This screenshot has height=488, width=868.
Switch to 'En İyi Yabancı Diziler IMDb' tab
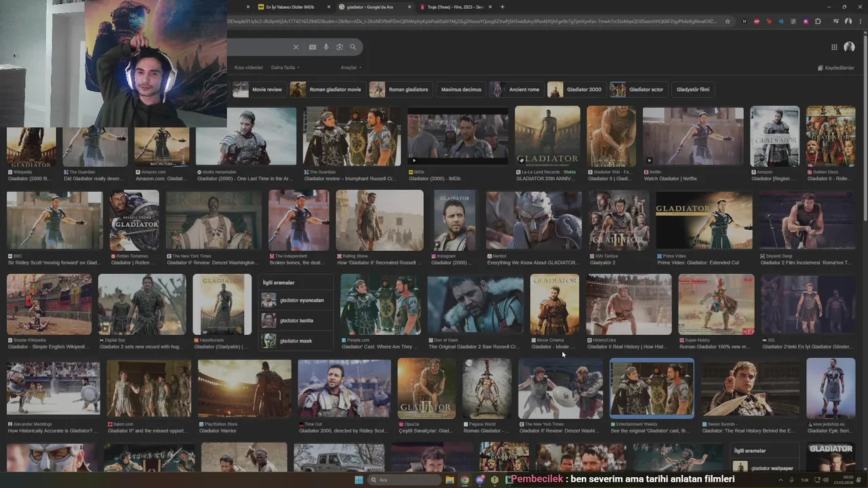[295, 7]
